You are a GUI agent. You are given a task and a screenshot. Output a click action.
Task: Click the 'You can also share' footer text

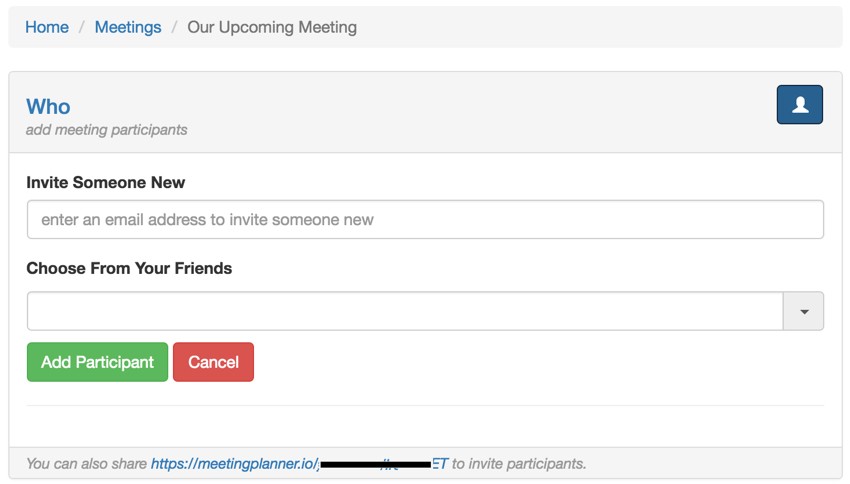point(86,464)
